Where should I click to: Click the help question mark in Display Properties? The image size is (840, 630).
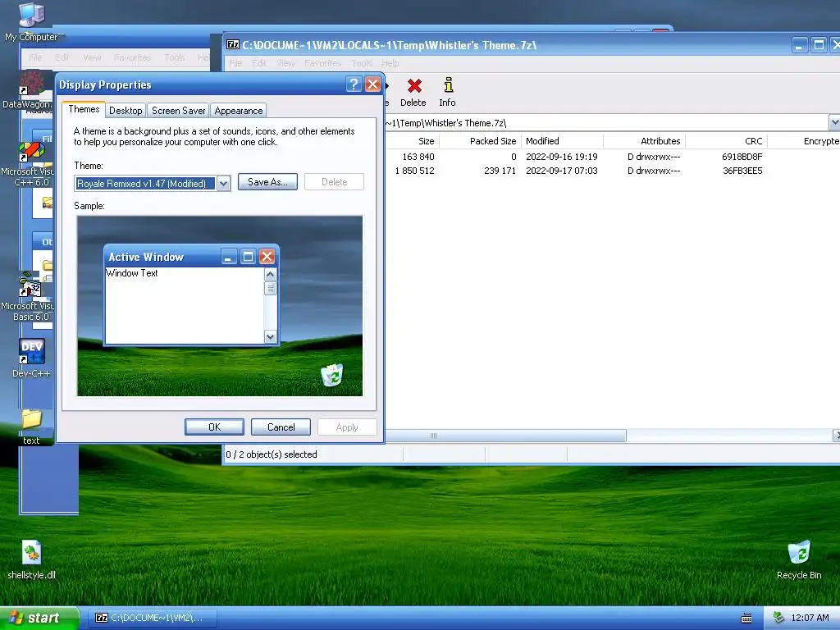(353, 84)
